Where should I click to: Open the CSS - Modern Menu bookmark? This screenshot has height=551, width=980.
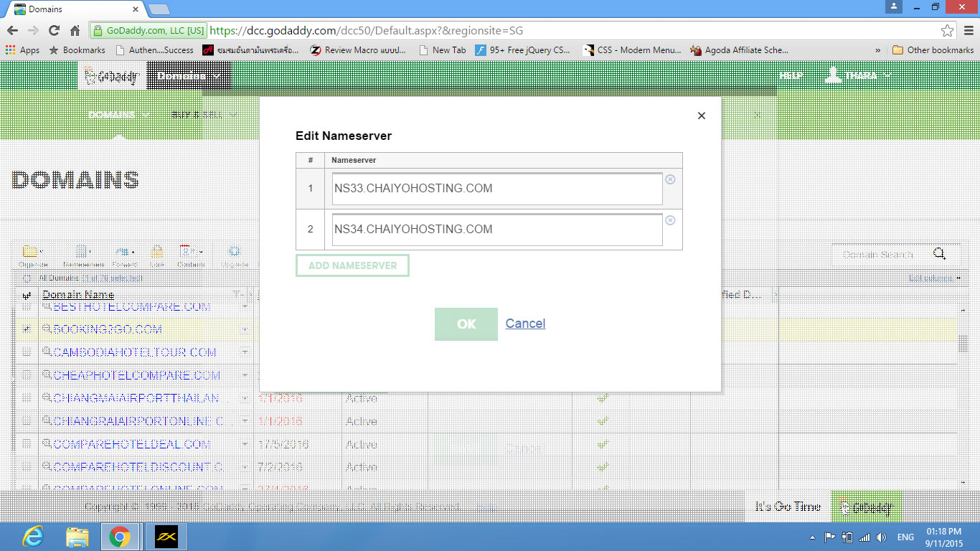[x=631, y=50]
